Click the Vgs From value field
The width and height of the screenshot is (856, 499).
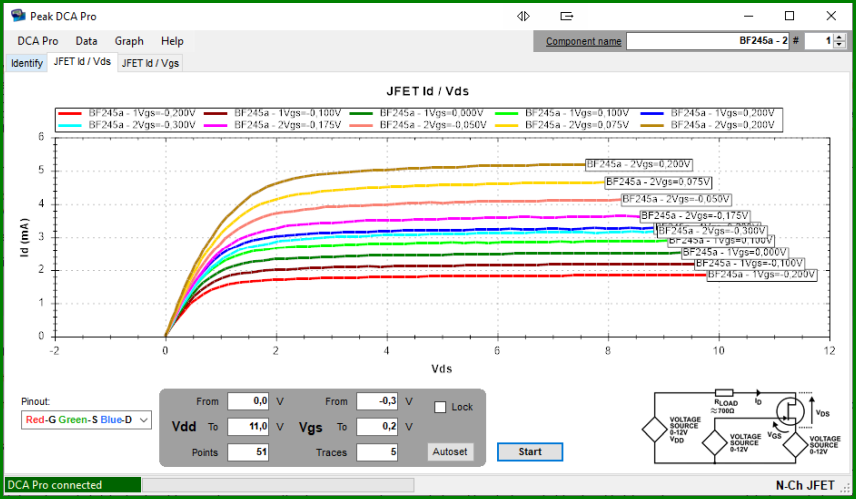(377, 401)
